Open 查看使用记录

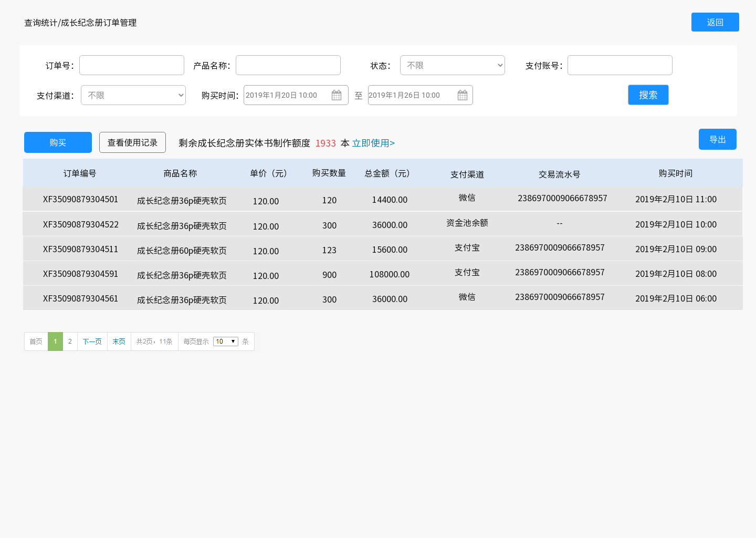[132, 142]
